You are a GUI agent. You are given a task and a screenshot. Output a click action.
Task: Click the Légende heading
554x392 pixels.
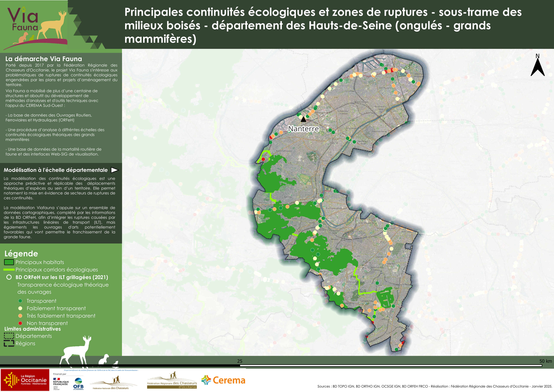click(x=21, y=253)
